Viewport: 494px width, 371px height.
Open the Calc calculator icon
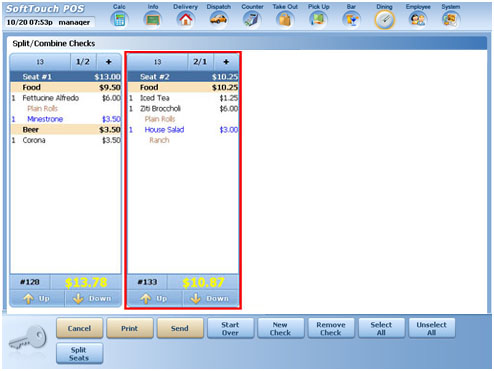[x=119, y=20]
